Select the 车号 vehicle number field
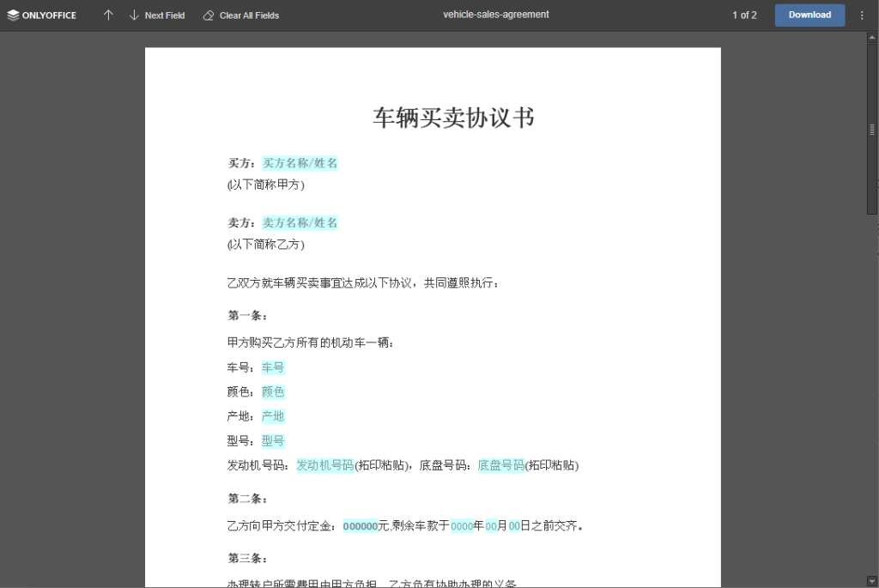 pyautogui.click(x=272, y=367)
